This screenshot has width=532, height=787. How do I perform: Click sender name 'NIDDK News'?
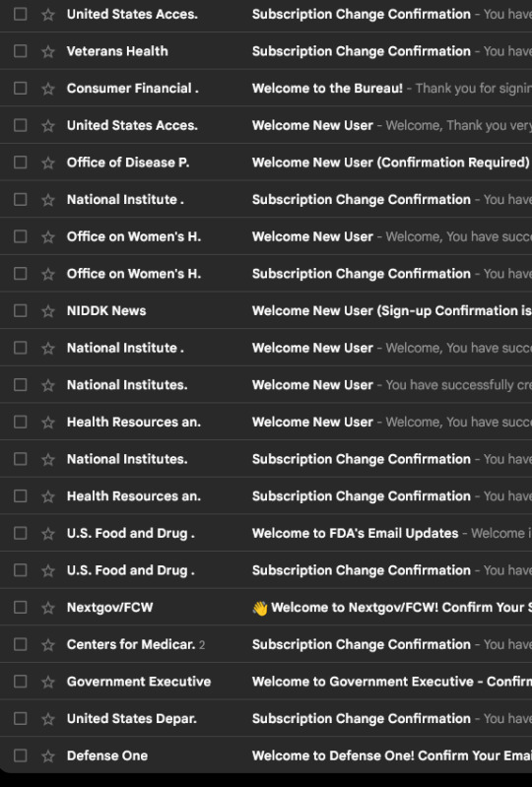(106, 311)
